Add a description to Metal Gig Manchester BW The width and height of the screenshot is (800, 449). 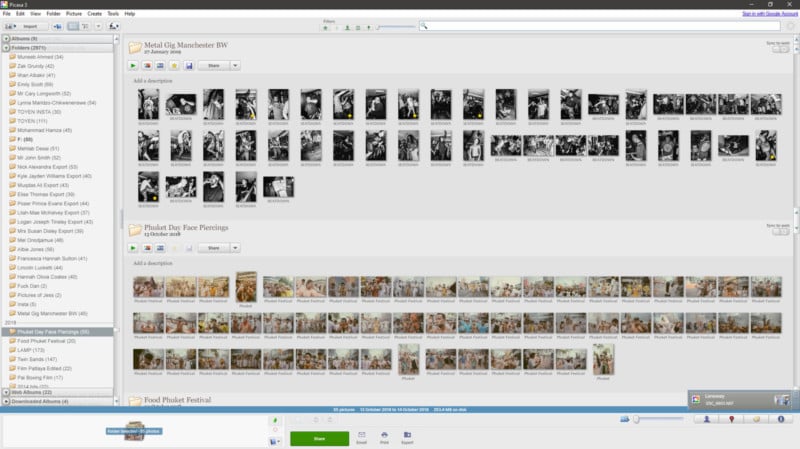pyautogui.click(x=153, y=81)
